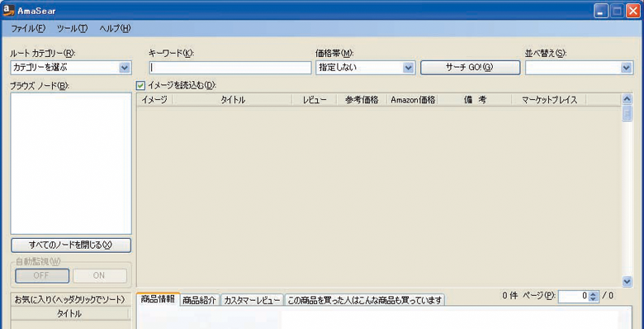
Task: Click results list scroll up arrow
Action: click(627, 98)
